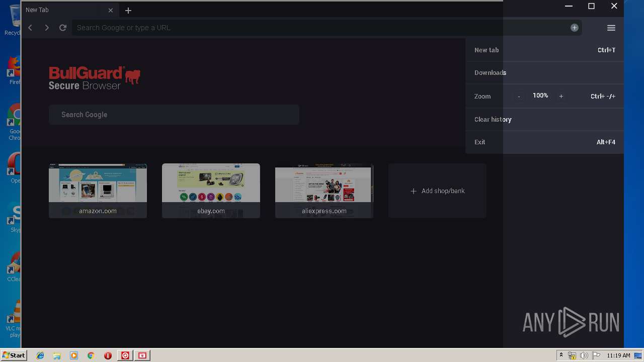Reload the current page
The image size is (644, 362).
tap(63, 28)
